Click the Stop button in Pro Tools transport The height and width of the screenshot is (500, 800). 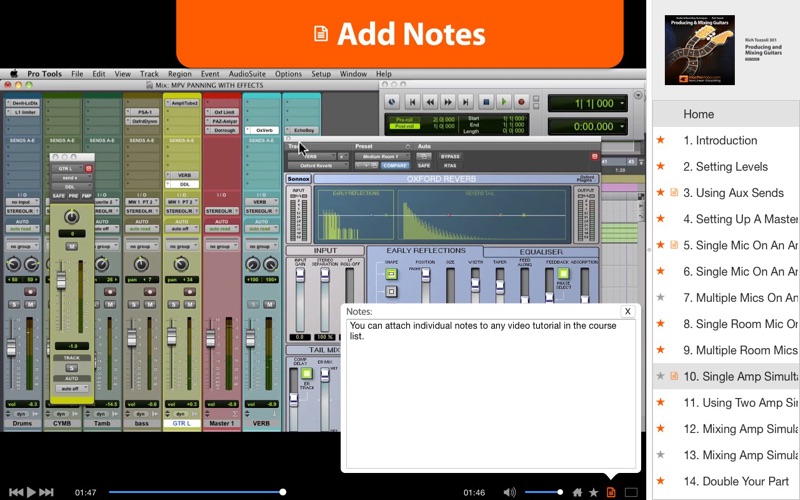pos(486,102)
